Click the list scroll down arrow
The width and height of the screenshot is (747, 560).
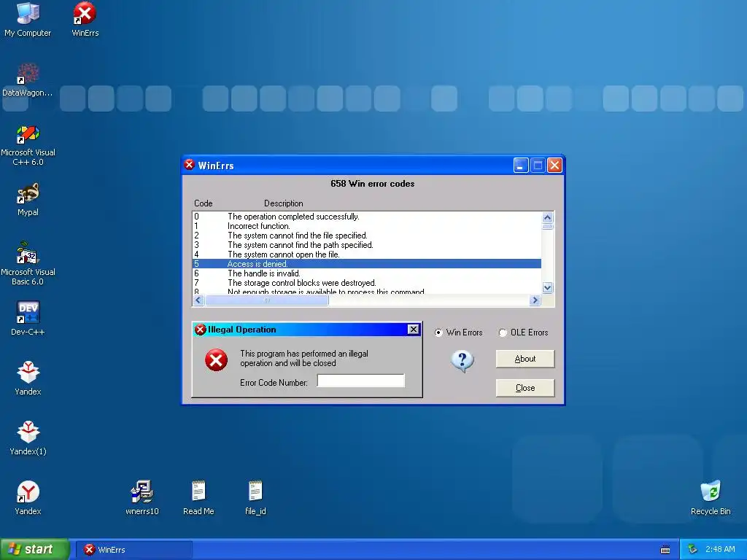click(547, 287)
